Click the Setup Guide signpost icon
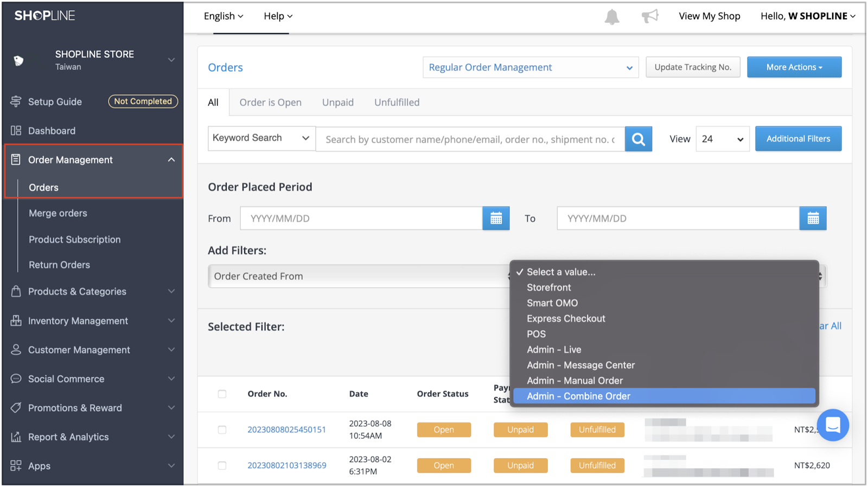 (x=16, y=101)
